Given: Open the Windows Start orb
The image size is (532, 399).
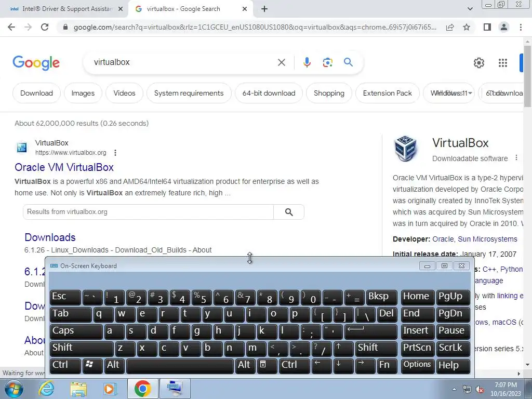Looking at the screenshot, I should pos(14,389).
